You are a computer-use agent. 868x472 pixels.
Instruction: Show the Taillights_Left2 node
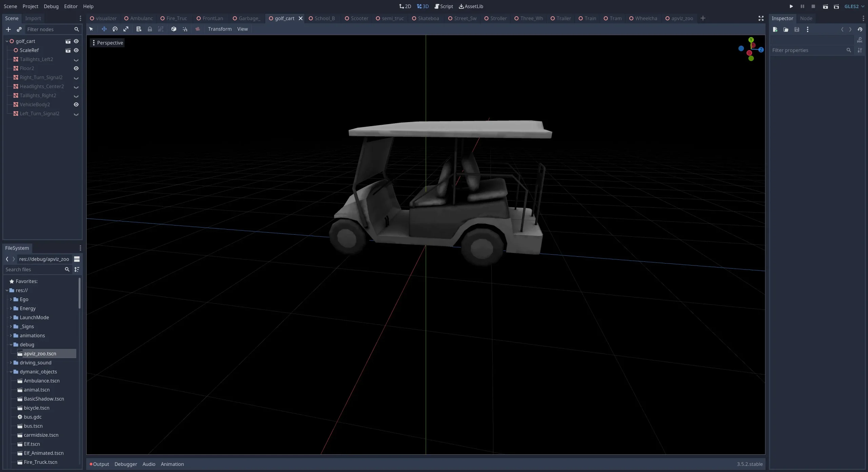(76, 60)
